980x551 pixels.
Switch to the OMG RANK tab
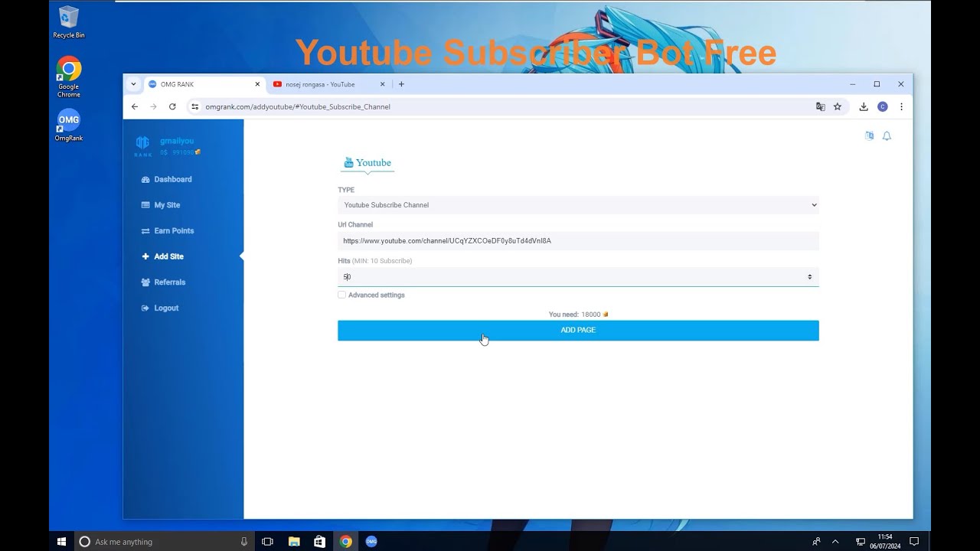coord(203,84)
